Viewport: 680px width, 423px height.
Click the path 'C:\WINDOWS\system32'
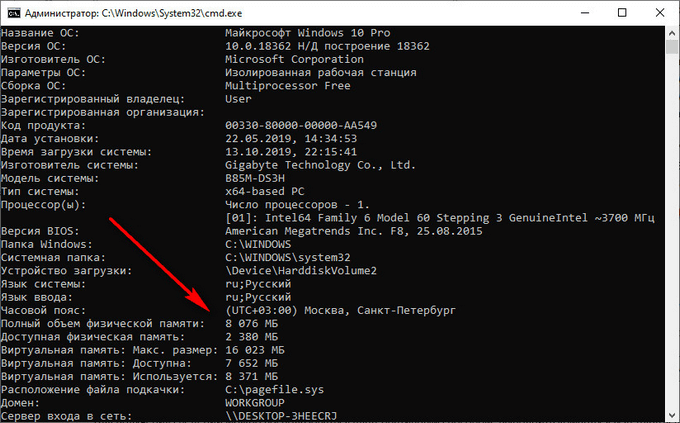click(x=288, y=258)
